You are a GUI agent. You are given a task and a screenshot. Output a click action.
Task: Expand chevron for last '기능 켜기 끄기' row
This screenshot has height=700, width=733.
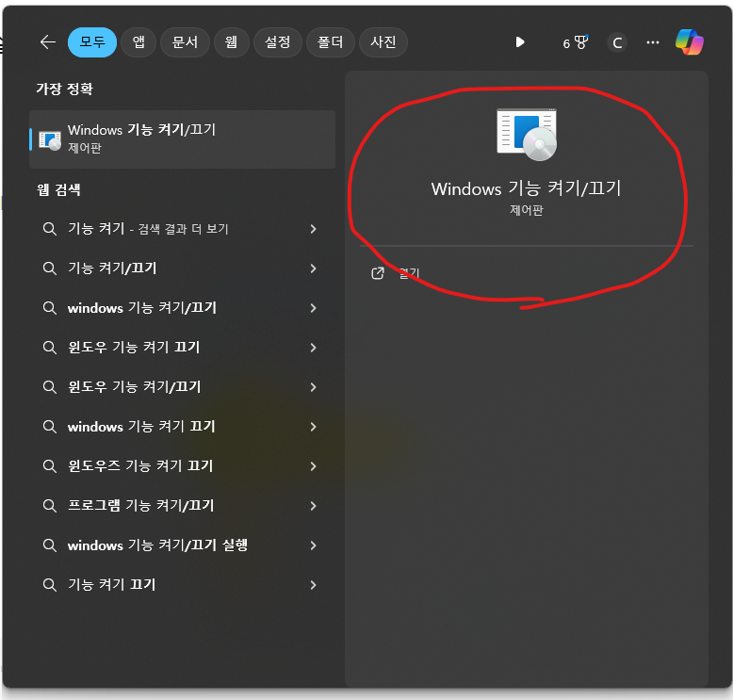click(x=313, y=584)
